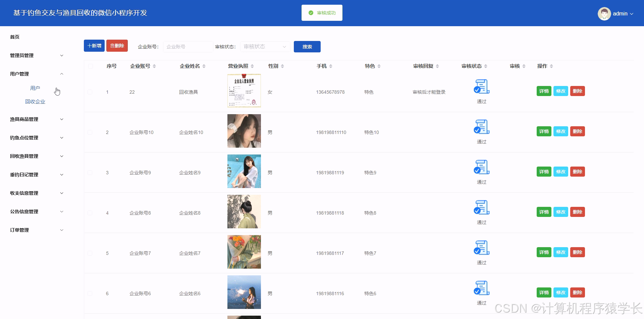
Task: Click the audit scroll icon for 企业姓名10
Action: pos(481,127)
